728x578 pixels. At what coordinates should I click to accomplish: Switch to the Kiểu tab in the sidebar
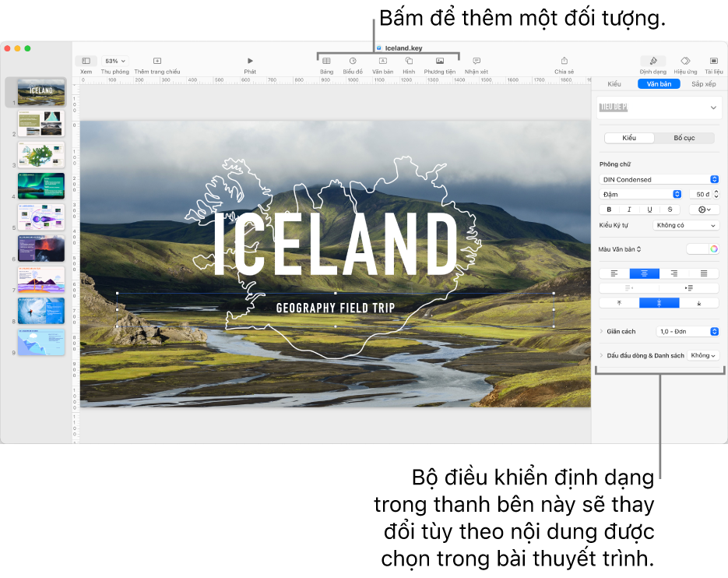tap(614, 84)
